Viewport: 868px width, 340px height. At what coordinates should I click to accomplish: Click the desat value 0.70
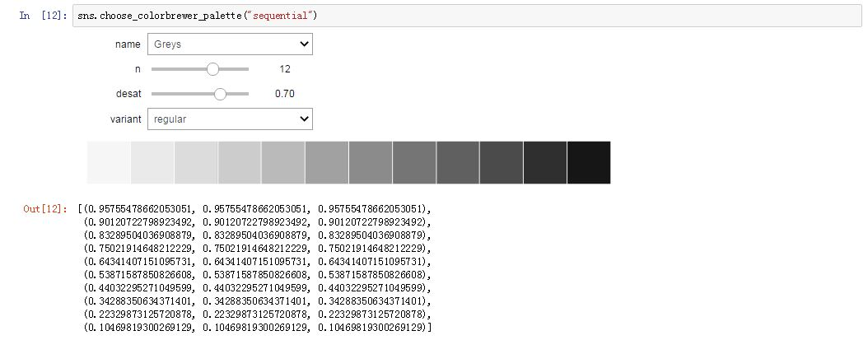pos(285,94)
